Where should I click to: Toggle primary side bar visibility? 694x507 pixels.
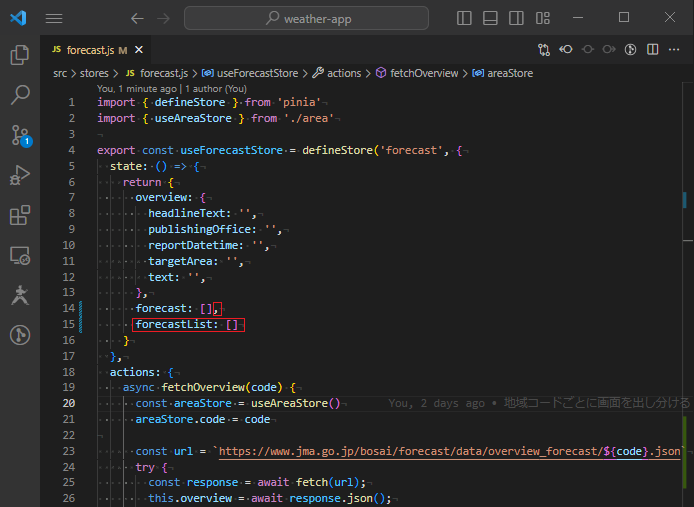tap(464, 18)
